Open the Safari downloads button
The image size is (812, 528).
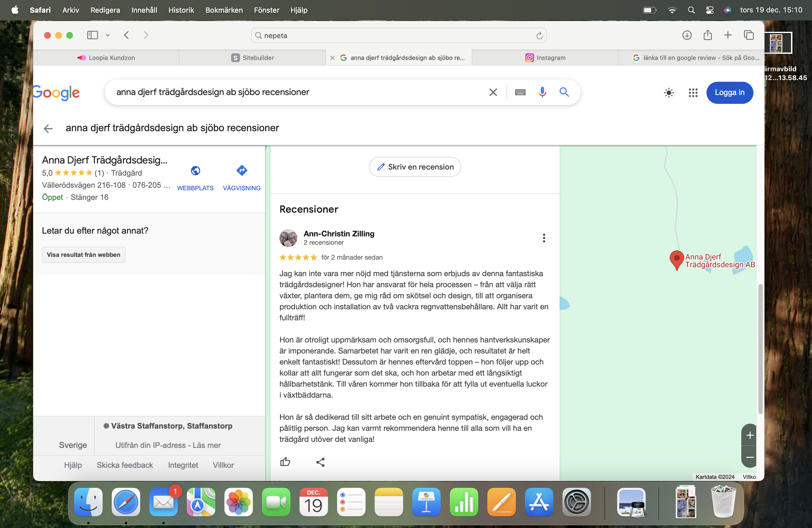687,35
